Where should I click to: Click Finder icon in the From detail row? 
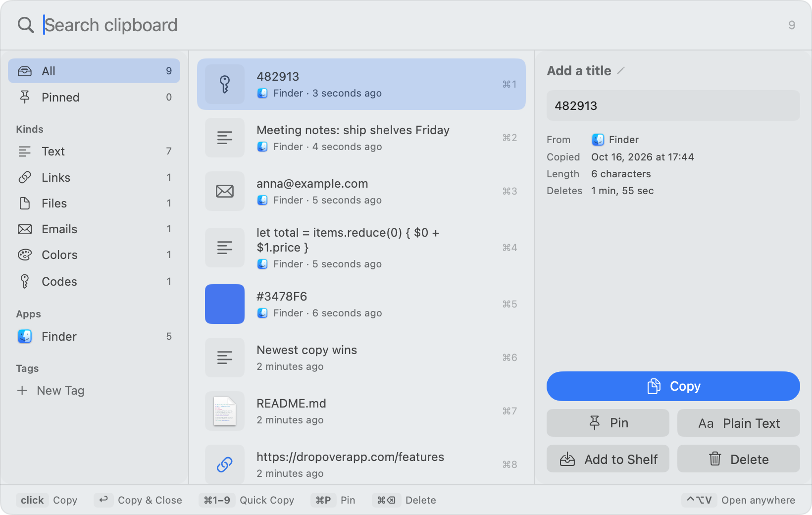tap(598, 140)
